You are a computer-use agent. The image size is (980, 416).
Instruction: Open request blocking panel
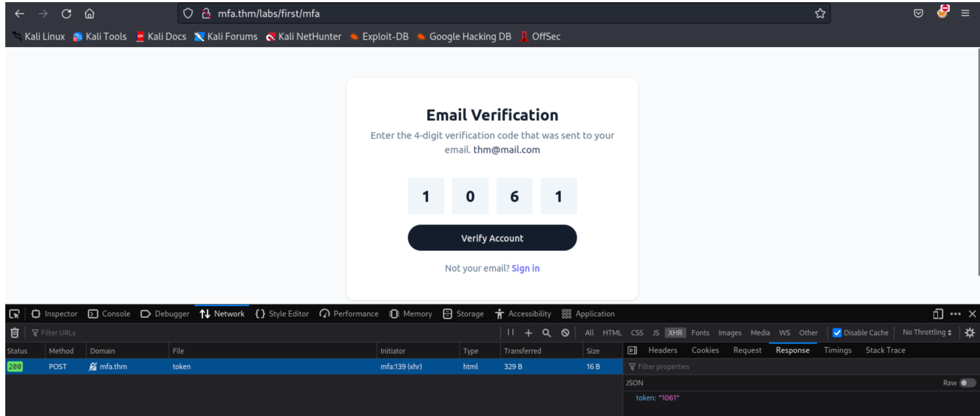(x=565, y=333)
